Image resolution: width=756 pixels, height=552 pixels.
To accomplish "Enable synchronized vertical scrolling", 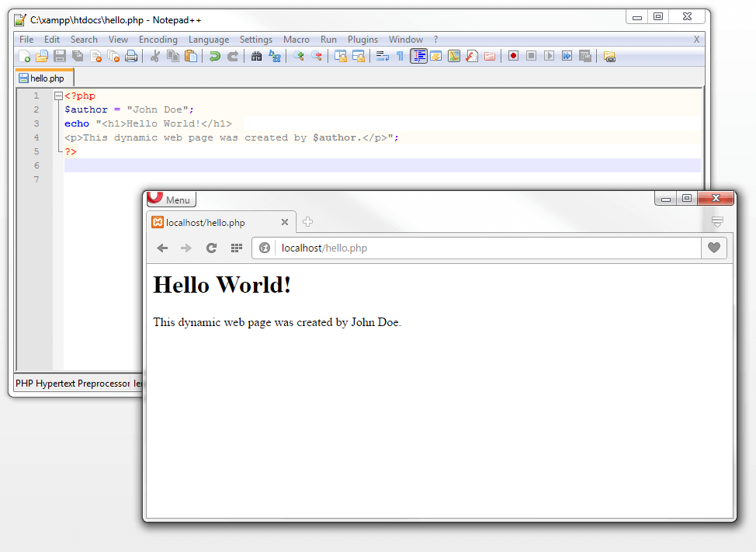I will 342,56.
